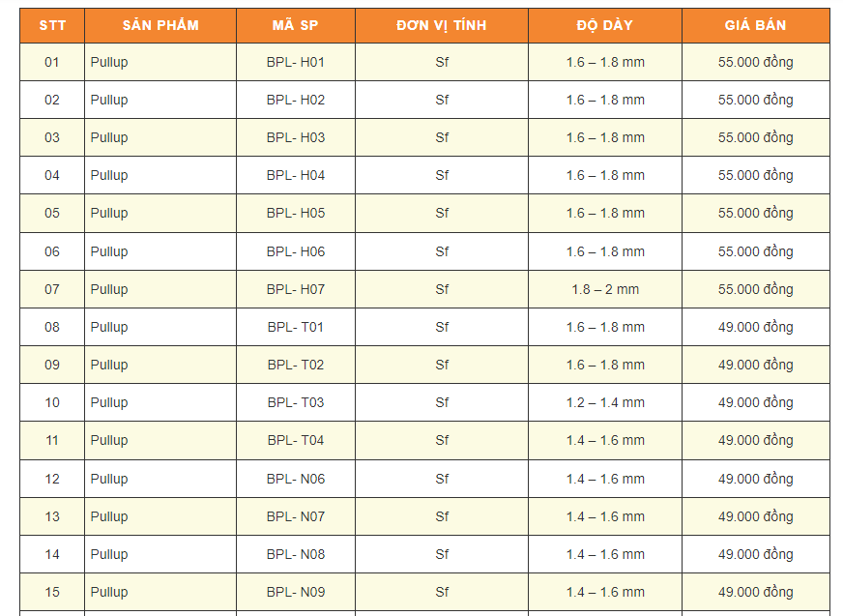Click the SẢN PHẨM column header
The width and height of the screenshot is (843, 616).
160,25
